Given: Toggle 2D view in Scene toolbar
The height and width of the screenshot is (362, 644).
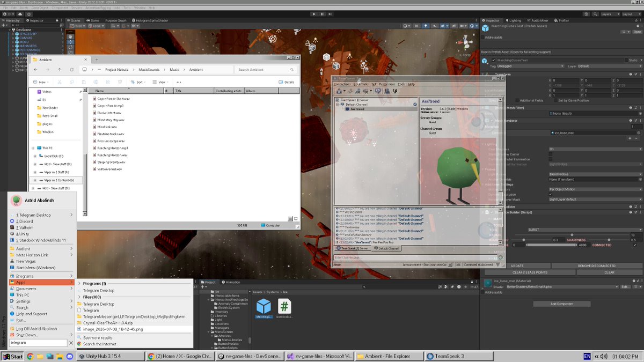Looking at the screenshot, I should coord(416,26).
